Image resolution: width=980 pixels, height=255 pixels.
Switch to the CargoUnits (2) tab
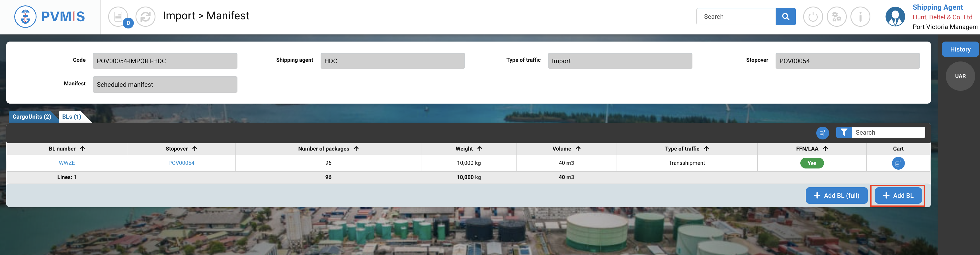[x=32, y=117]
